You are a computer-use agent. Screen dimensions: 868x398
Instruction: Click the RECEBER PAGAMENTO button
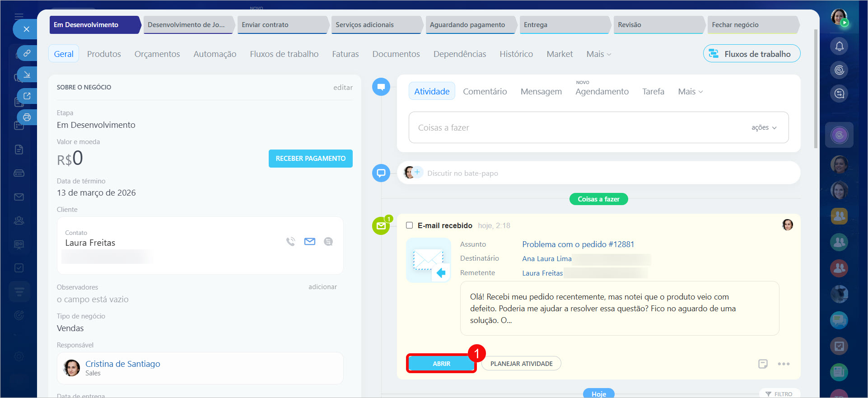click(310, 159)
